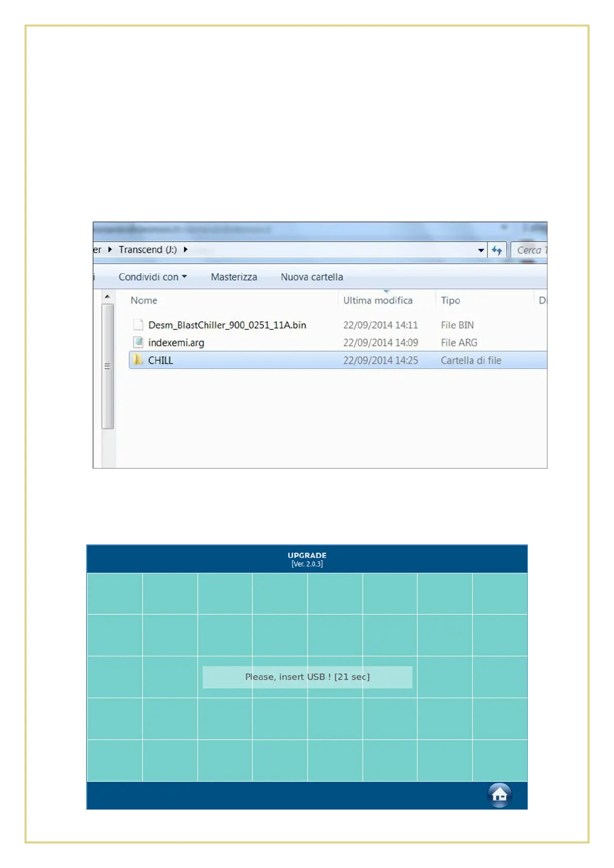Click Nuova cartella in the toolbar
614x868 pixels.
[312, 277]
